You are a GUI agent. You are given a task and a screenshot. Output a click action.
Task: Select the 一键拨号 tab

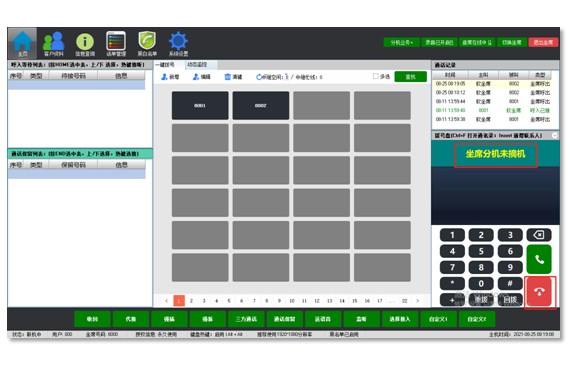tap(165, 65)
